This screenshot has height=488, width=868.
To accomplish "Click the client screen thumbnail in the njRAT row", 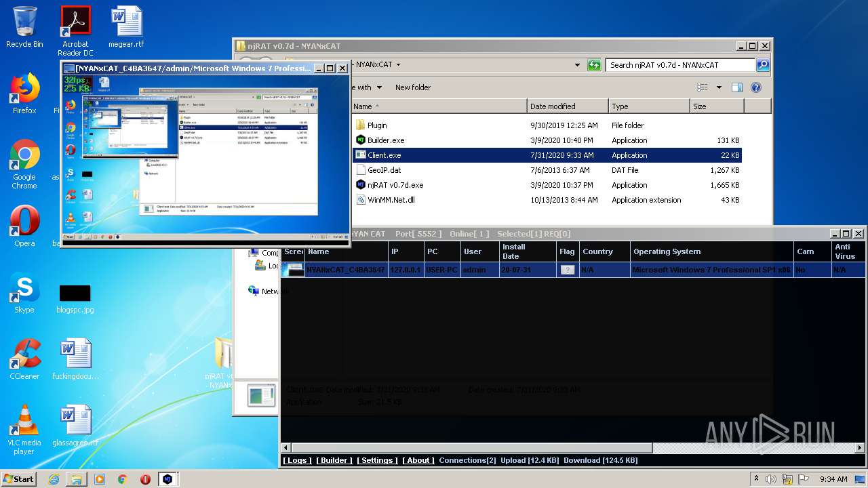I will point(294,270).
